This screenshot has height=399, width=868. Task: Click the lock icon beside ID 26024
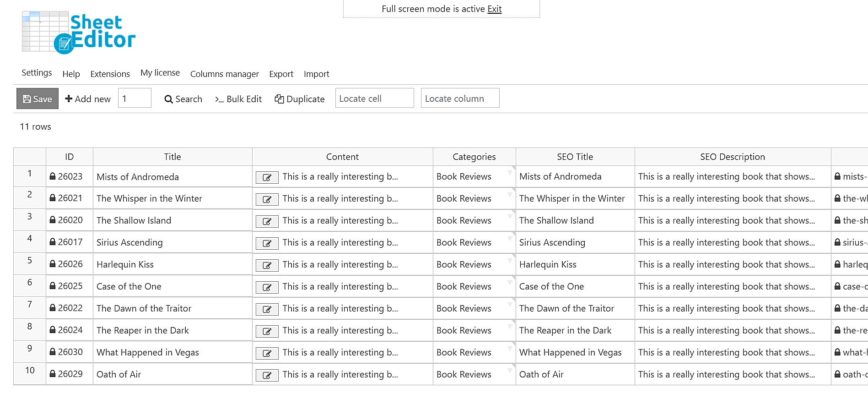[53, 330]
